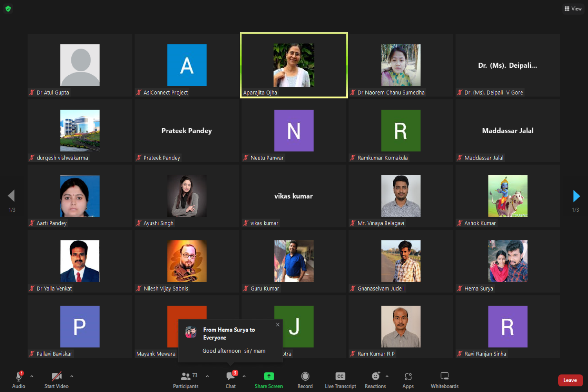Click the green Share Screen icon
588x392 pixels.
(x=269, y=376)
